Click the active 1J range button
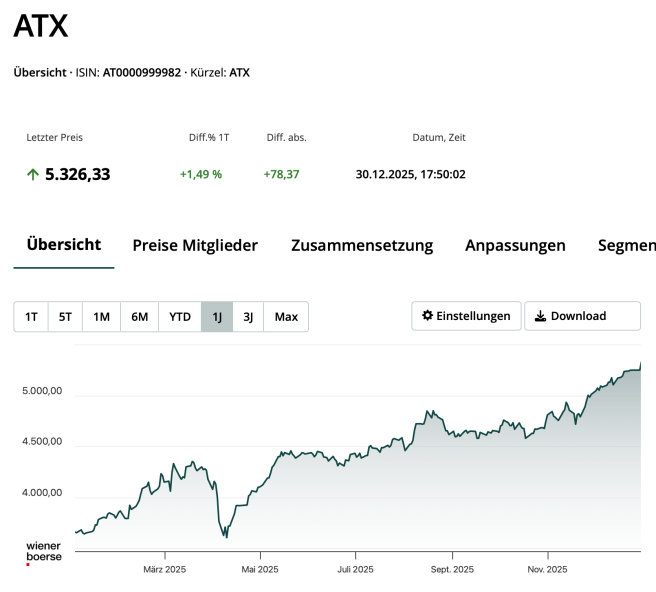Image resolution: width=656 pixels, height=592 pixels. [217, 317]
